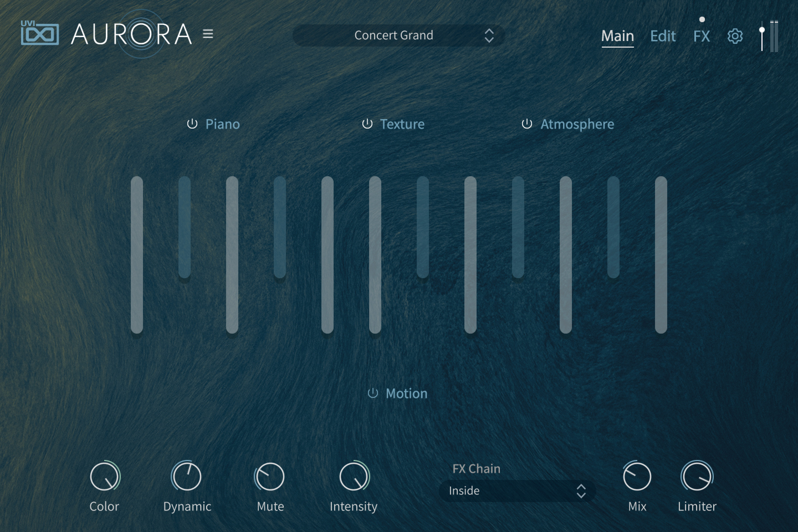Click the Limiter knob
Viewport: 798px width, 532px height.
click(697, 476)
